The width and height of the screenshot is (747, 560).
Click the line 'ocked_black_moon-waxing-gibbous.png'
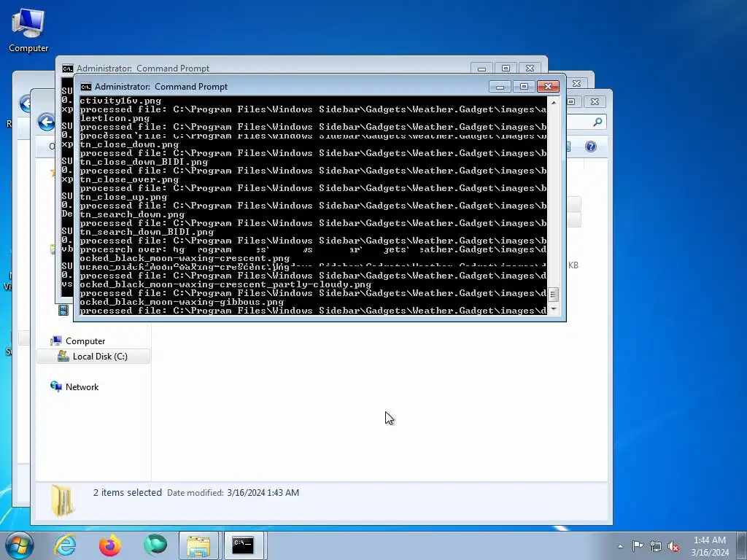[182, 302]
